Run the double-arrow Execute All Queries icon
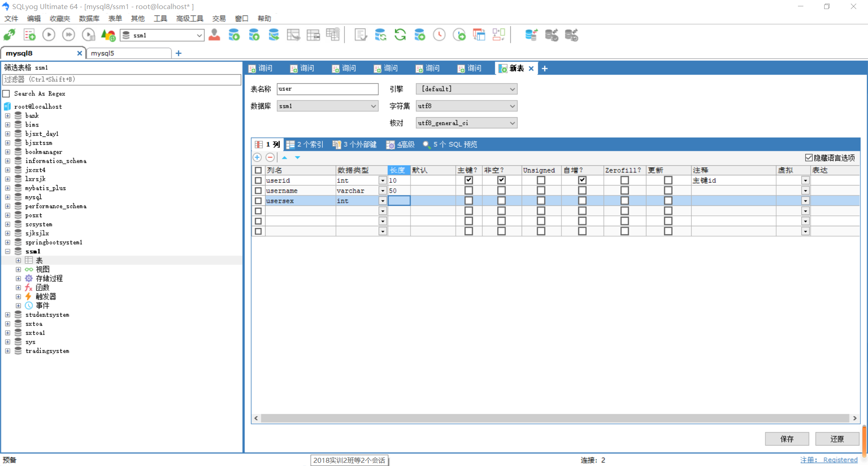This screenshot has width=868, height=466. 69,35
